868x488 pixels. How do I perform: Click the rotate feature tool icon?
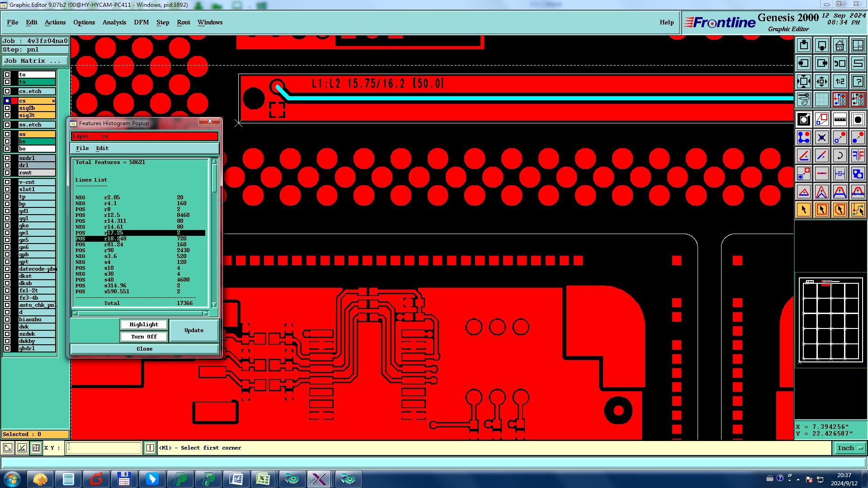tap(840, 155)
